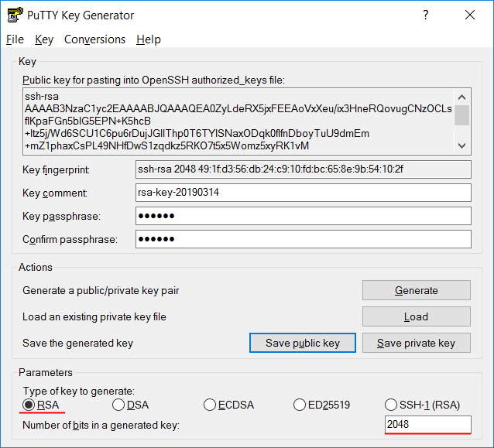Image resolution: width=494 pixels, height=448 pixels.
Task: Select the RSA key type
Action: pyautogui.click(x=29, y=405)
